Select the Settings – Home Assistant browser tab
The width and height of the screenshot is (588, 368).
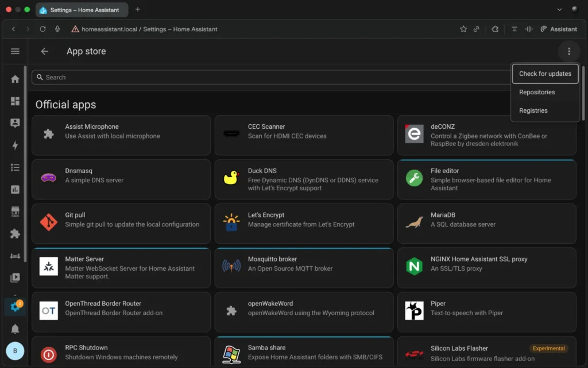82,10
